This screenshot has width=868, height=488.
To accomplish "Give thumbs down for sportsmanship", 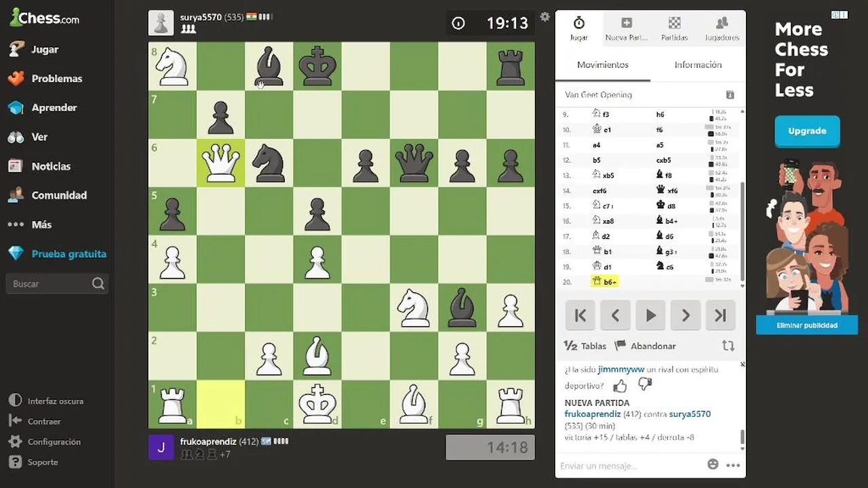I will [645, 385].
